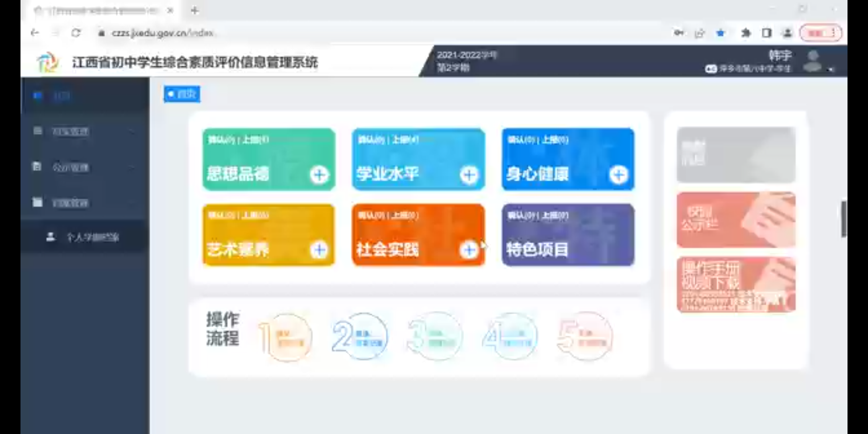Click the fourth sidebar folder icon
Viewport: 868px width, 434px height.
37,202
